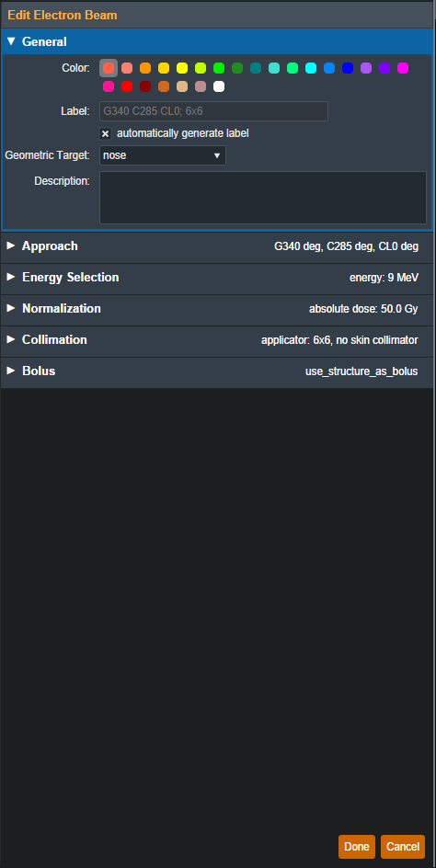
Task: Expand the Collimation section
Action: (x=217, y=340)
